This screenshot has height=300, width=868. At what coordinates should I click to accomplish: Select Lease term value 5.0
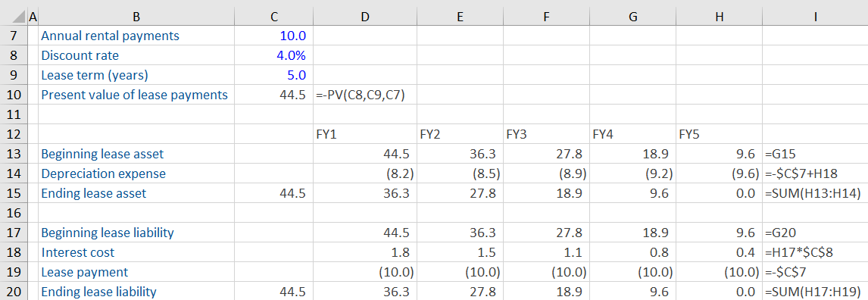(x=273, y=75)
